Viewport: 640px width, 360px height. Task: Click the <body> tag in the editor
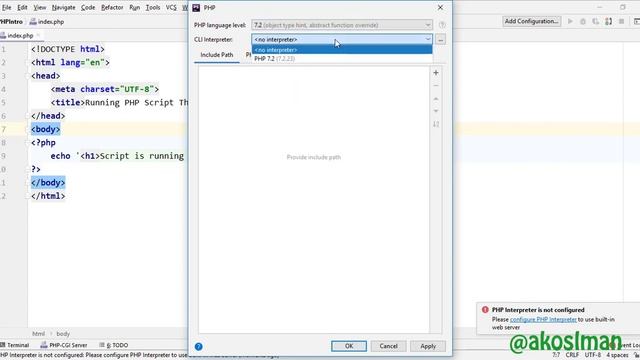click(x=45, y=129)
